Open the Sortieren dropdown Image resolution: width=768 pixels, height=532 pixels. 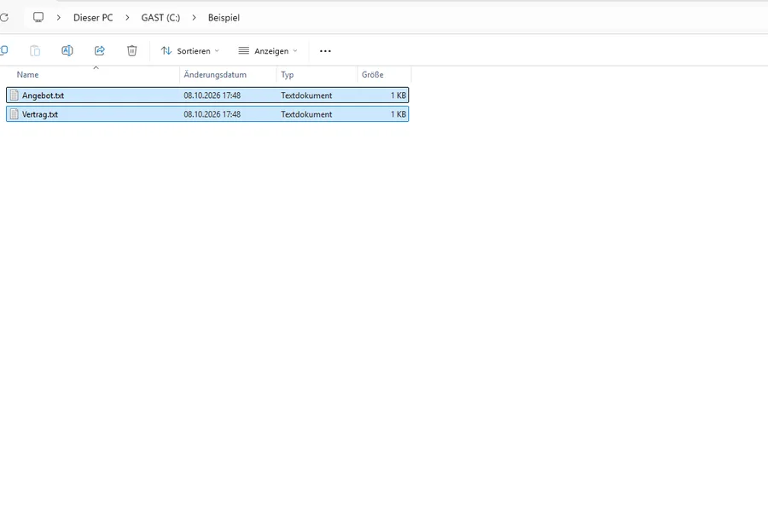190,51
